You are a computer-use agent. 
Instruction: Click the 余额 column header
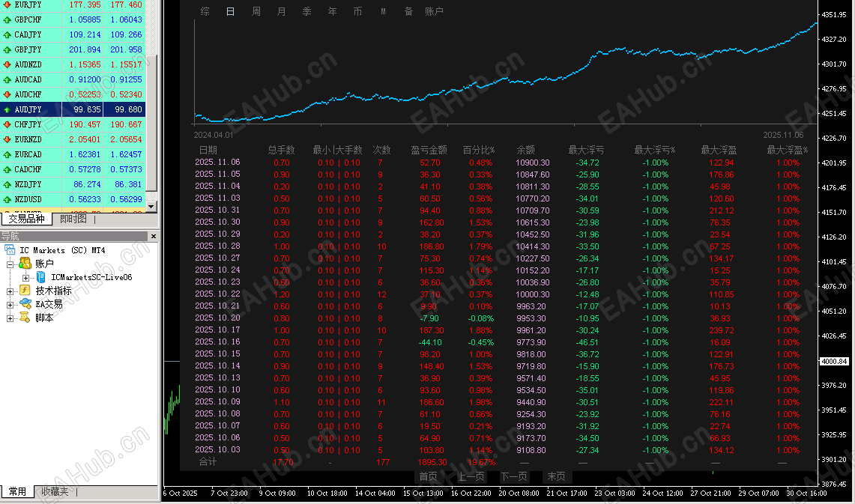coord(525,150)
